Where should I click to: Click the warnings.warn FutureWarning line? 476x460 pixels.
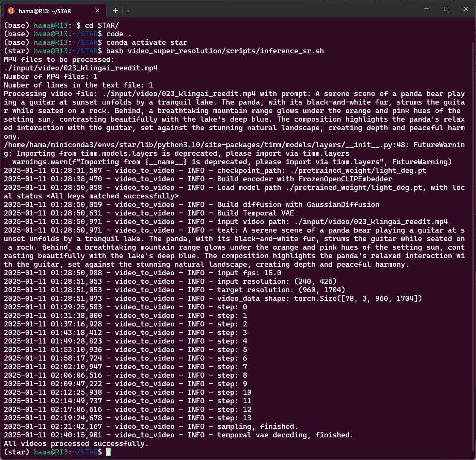(232, 162)
